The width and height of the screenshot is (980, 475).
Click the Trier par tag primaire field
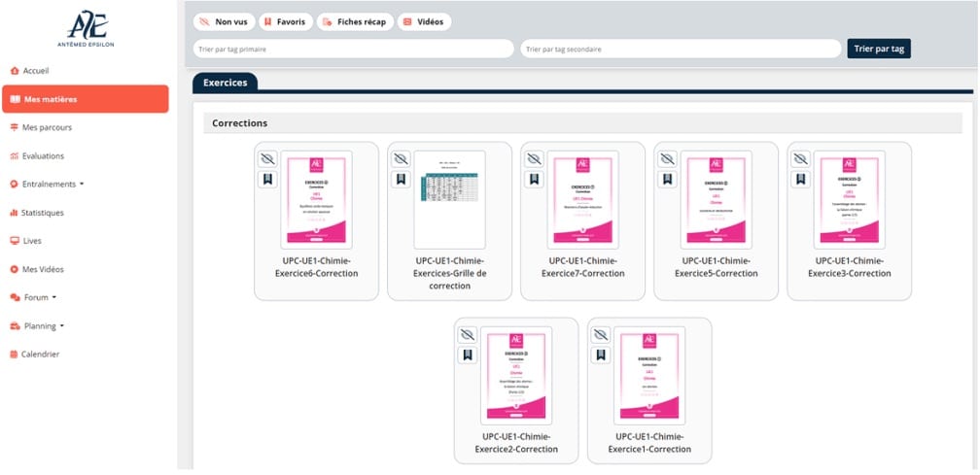(353, 49)
